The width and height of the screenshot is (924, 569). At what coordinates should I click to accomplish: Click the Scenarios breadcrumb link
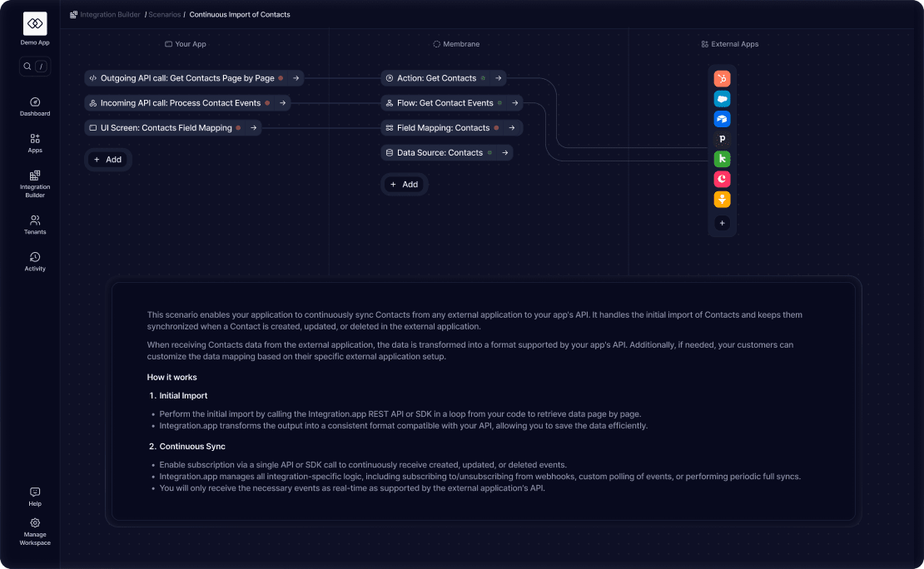(x=165, y=15)
